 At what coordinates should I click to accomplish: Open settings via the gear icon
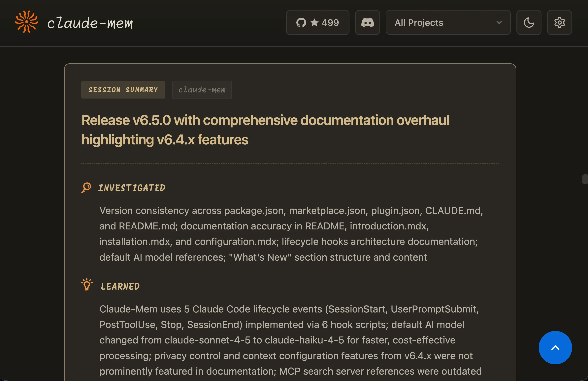tap(559, 22)
